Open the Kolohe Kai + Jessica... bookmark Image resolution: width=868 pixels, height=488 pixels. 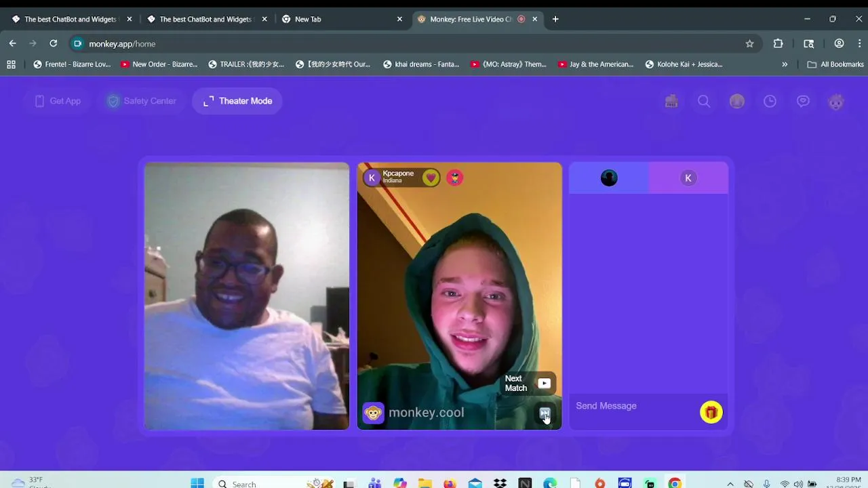pos(684,64)
